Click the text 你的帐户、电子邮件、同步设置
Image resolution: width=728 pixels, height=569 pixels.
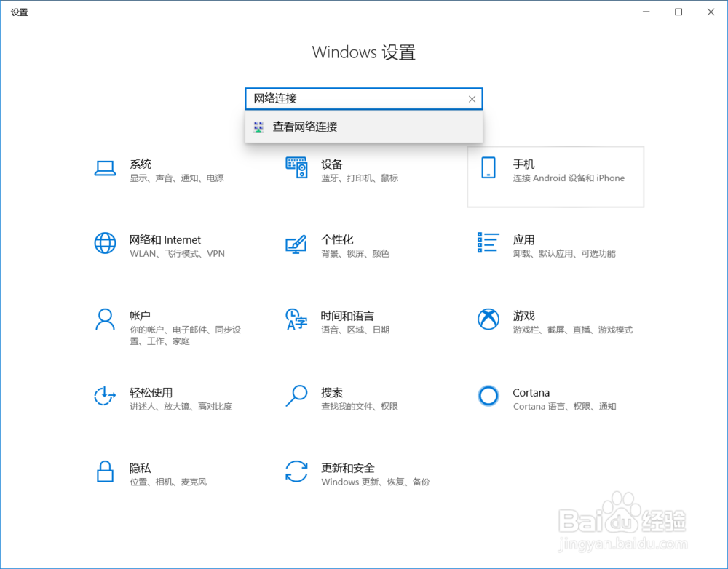[x=185, y=335]
